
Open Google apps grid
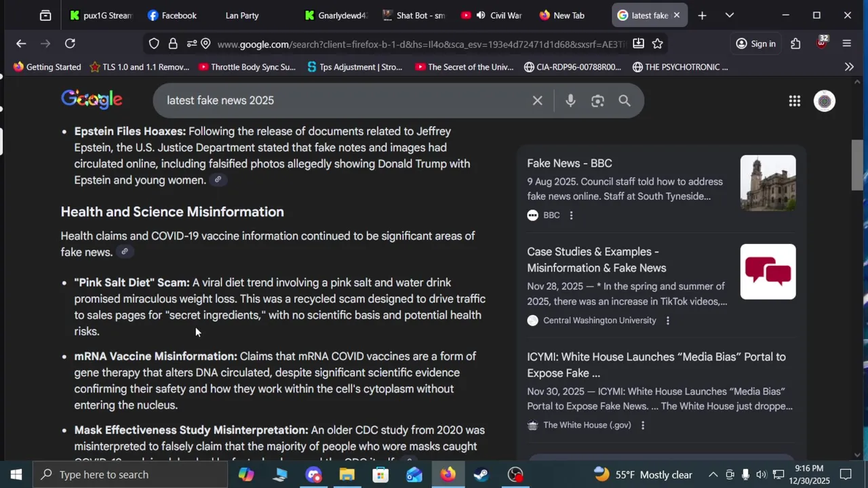pos(795,101)
